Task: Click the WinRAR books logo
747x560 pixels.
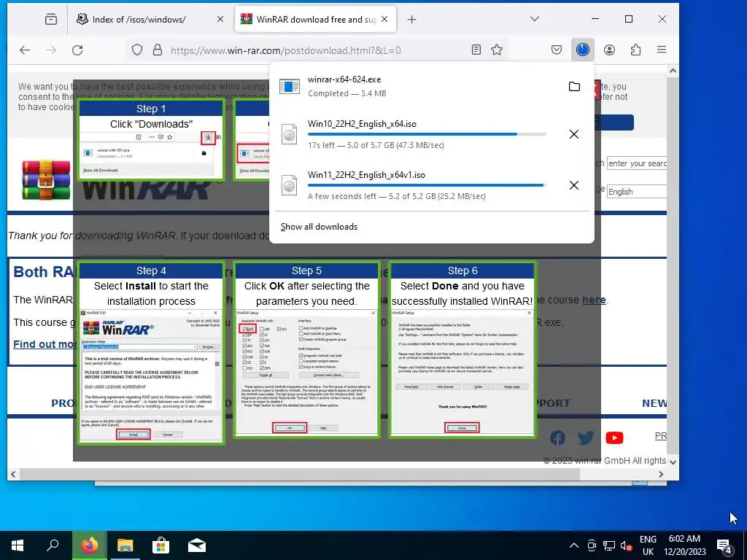Action: pyautogui.click(x=46, y=179)
